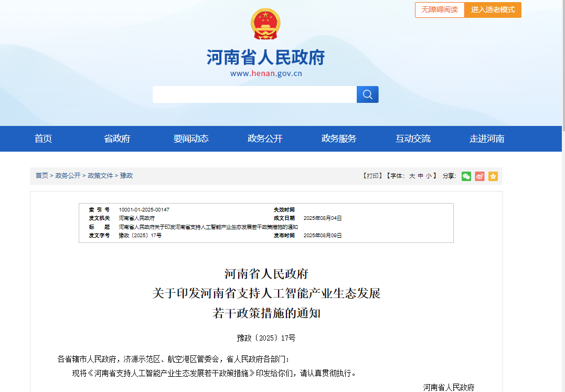Share article via WeChat icon
Image resolution: width=565 pixels, height=392 pixels.
466,176
